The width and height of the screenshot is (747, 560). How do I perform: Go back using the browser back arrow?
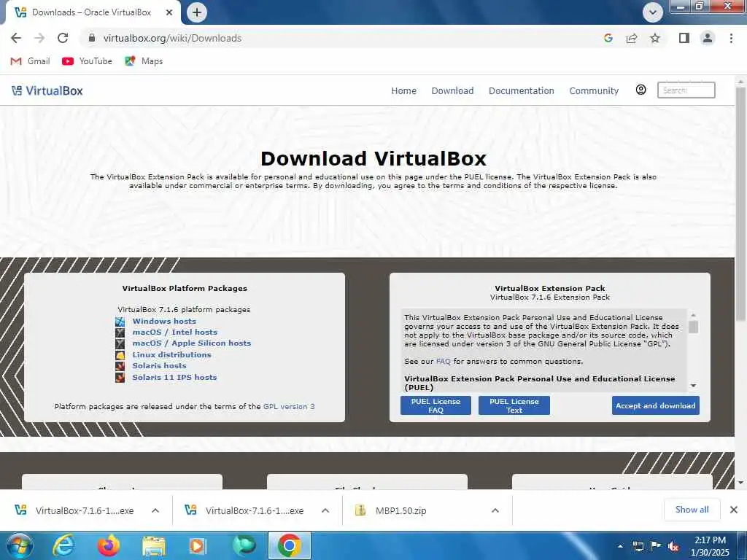(16, 38)
